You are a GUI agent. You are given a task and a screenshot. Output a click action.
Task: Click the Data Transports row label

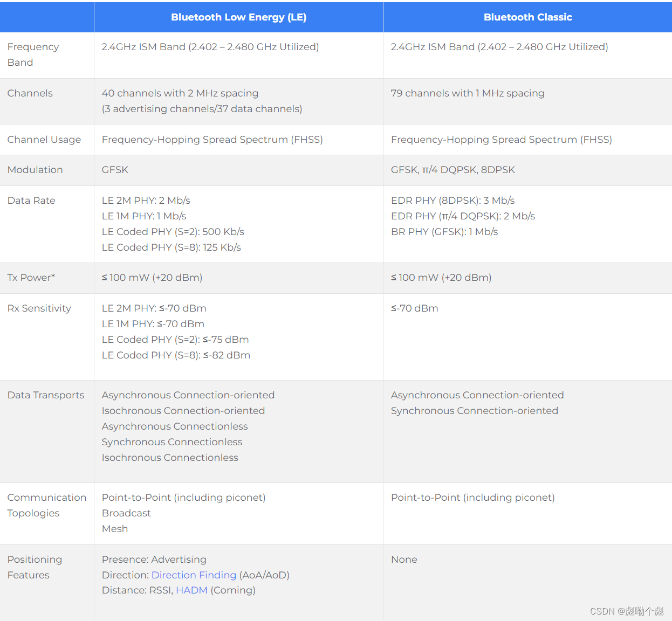[46, 395]
